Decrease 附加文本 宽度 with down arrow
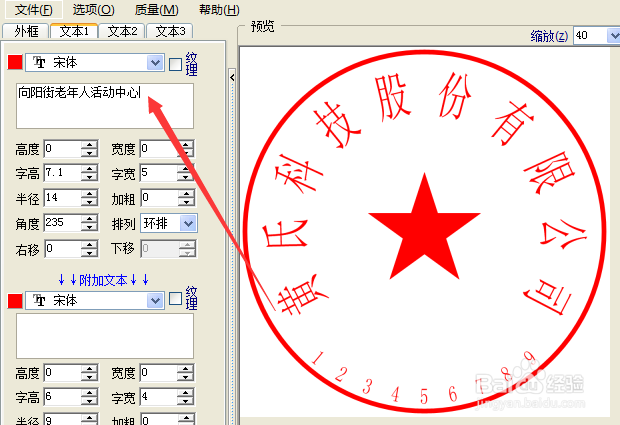Screen dimensions: 620x425 point(186,377)
